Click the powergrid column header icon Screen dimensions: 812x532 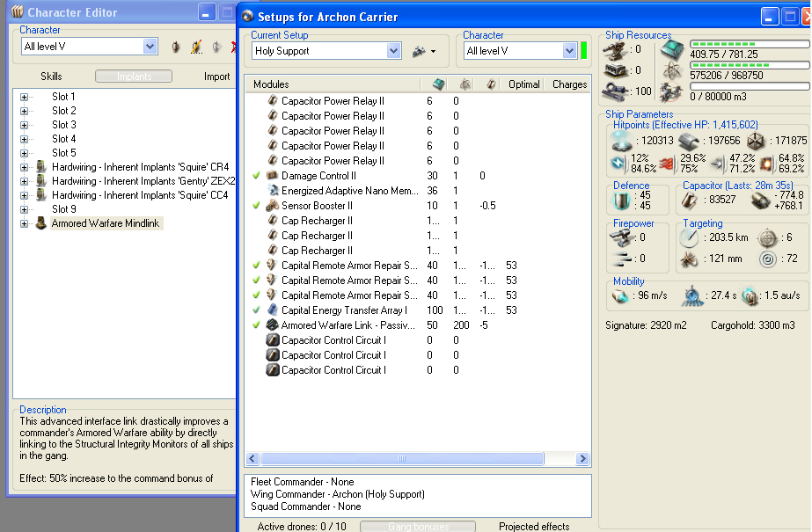coord(465,84)
